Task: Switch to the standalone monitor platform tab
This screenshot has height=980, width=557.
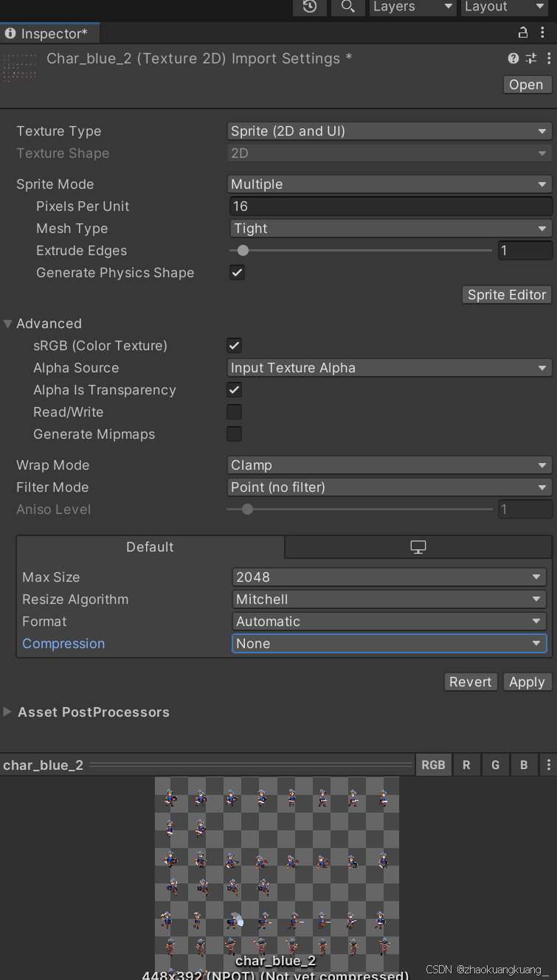Action: [x=418, y=547]
